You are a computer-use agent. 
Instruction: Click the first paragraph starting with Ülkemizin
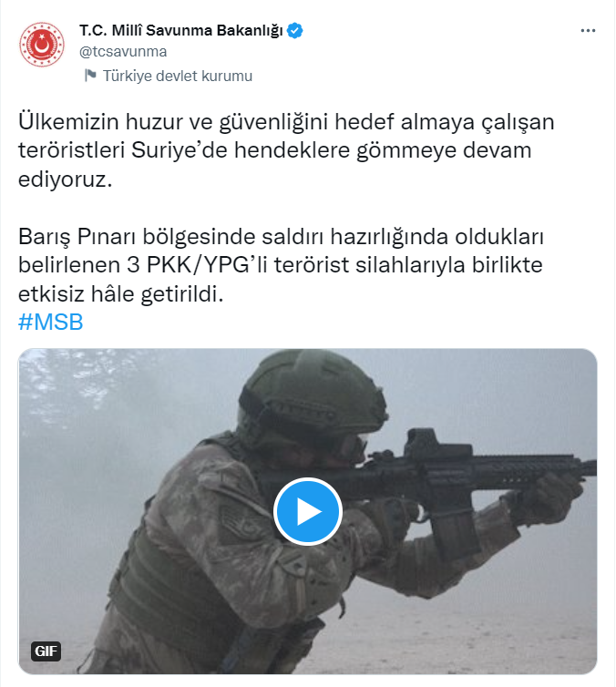click(286, 150)
